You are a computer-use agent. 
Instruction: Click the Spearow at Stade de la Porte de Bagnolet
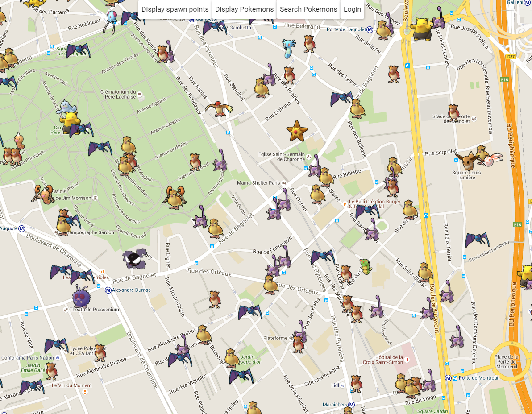(453, 113)
